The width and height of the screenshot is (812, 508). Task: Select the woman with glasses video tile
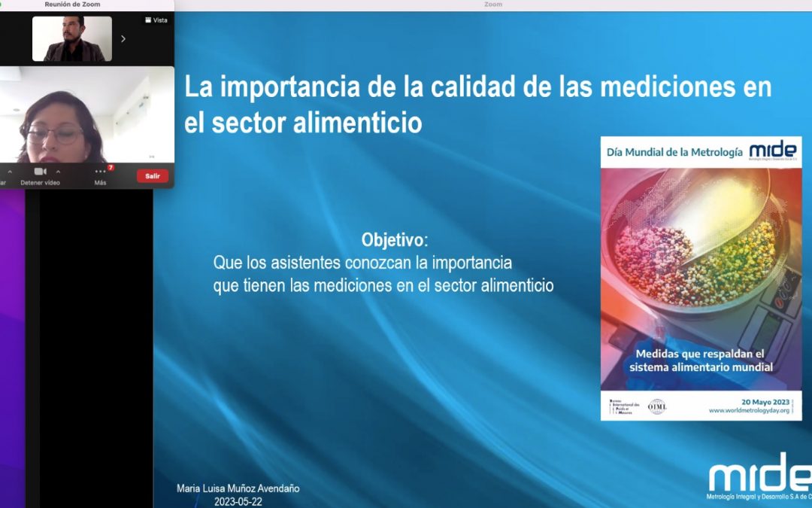coord(87,114)
